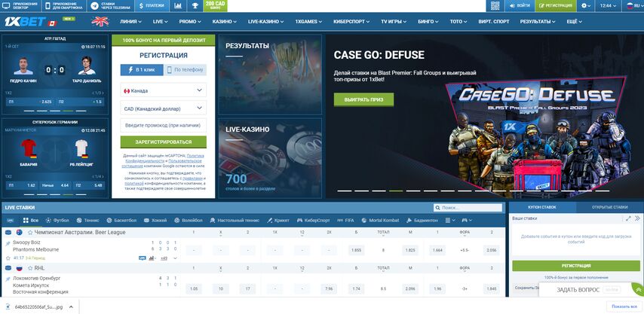
Task: Open the RU language selector
Action: point(634,6)
